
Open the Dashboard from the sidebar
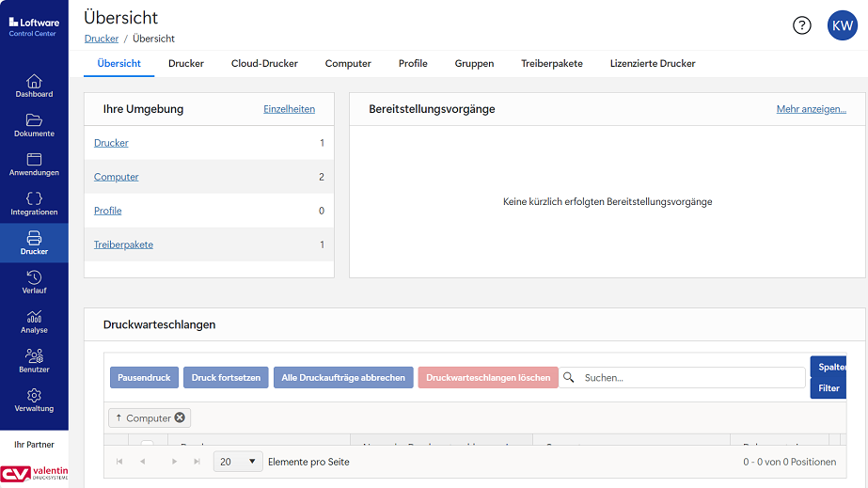pos(34,86)
